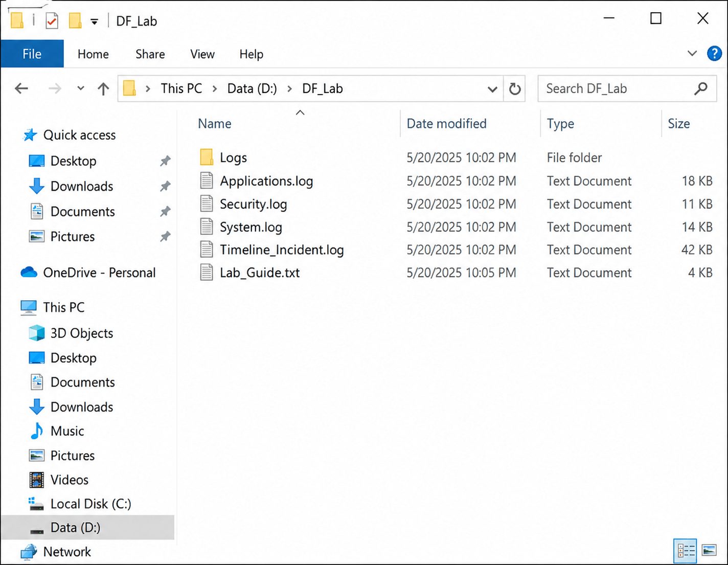The height and width of the screenshot is (565, 728).
Task: Open Downloads under Quick access
Action: click(x=82, y=186)
